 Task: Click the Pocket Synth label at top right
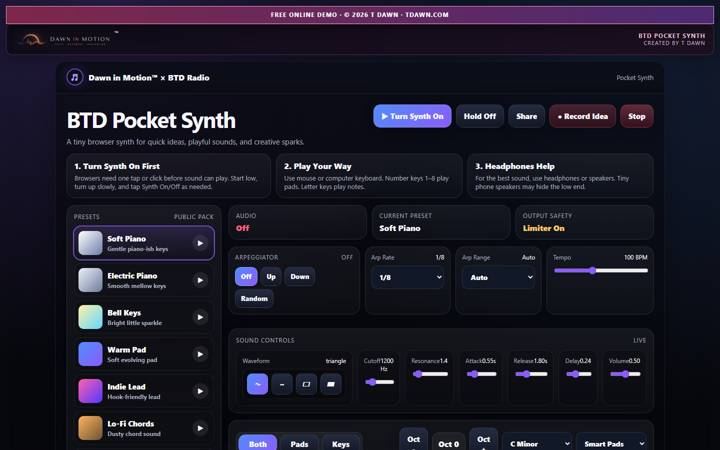click(x=635, y=78)
